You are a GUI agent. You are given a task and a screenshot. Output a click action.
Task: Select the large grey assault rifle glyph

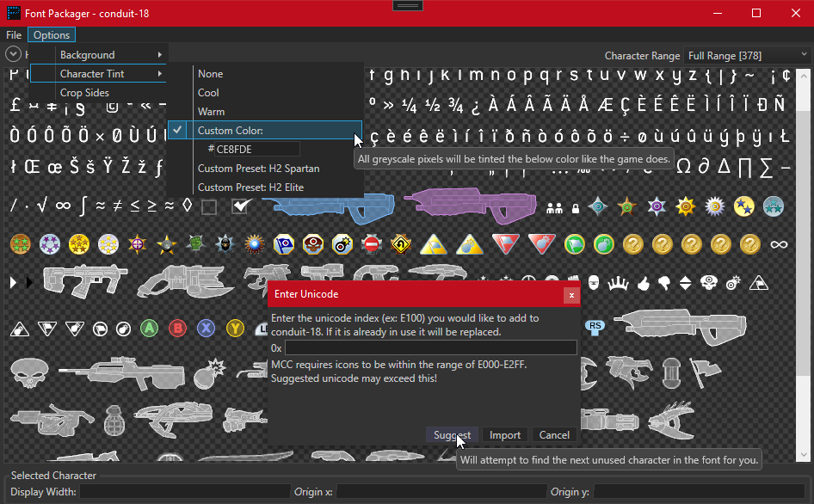[680, 327]
